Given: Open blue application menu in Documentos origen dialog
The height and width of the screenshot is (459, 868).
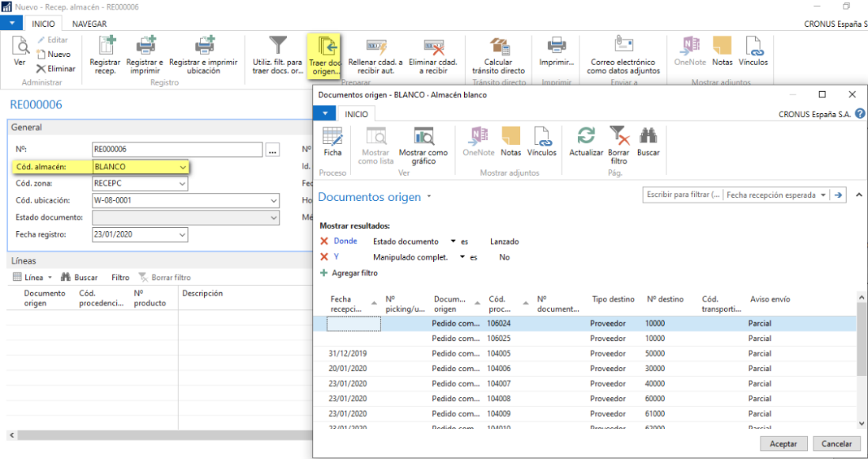Looking at the screenshot, I should [x=325, y=113].
